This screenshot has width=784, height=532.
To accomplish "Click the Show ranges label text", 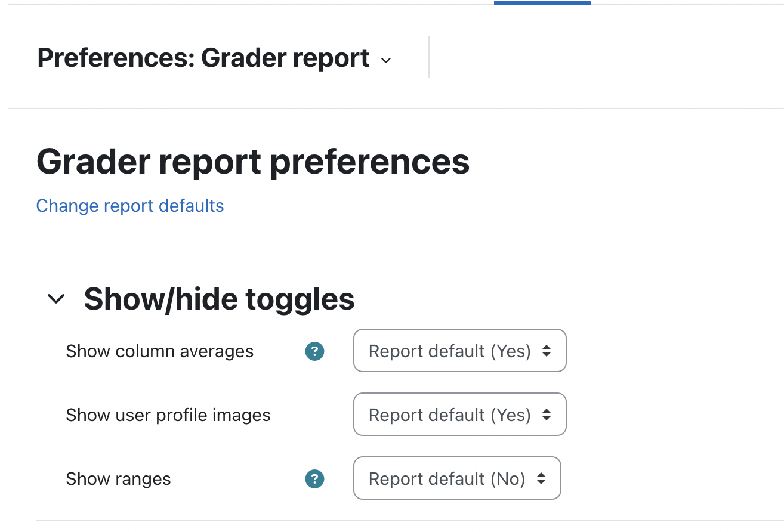I will 119,479.
